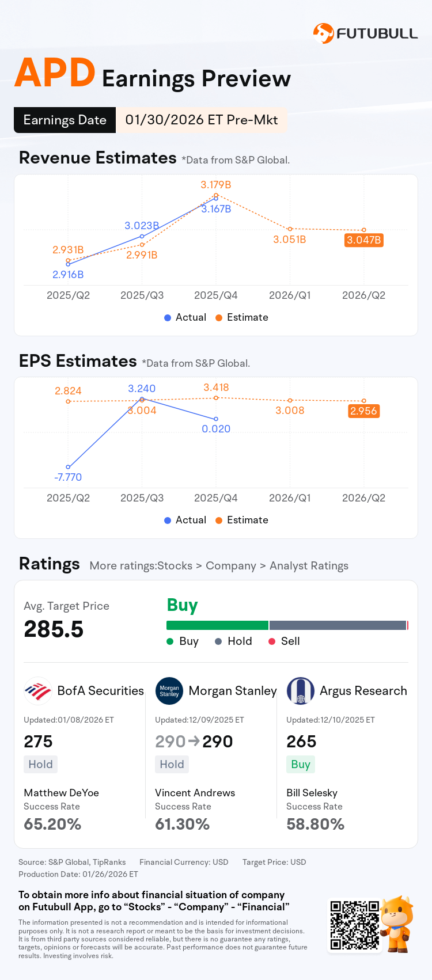Click the Buy badge under Argus Research

301,765
